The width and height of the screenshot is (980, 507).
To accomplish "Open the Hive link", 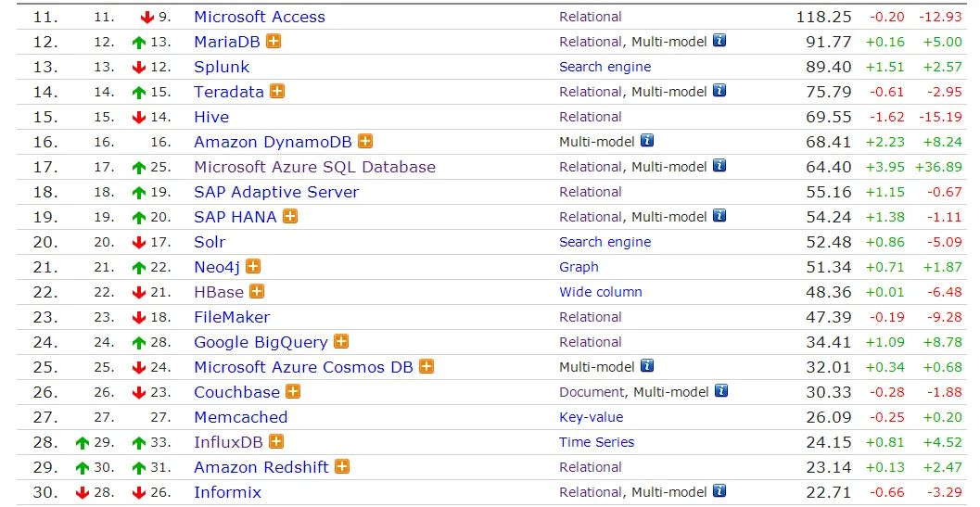I will click(211, 117).
